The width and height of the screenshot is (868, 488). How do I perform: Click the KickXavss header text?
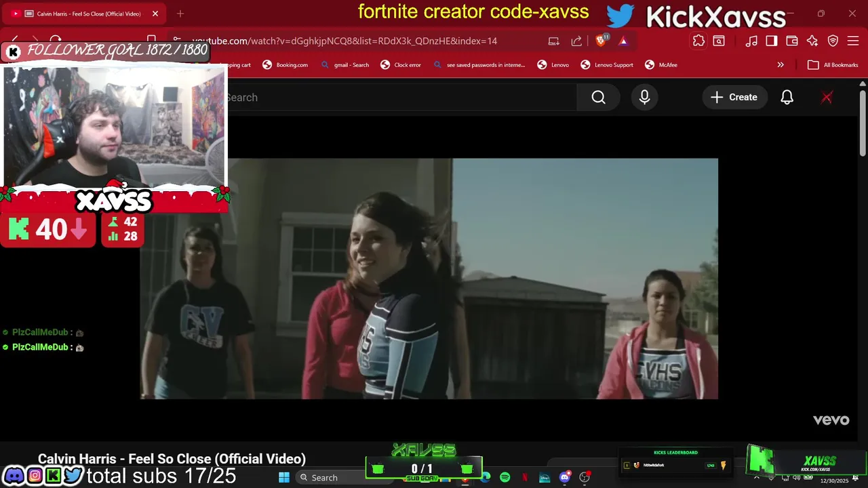[x=715, y=16]
